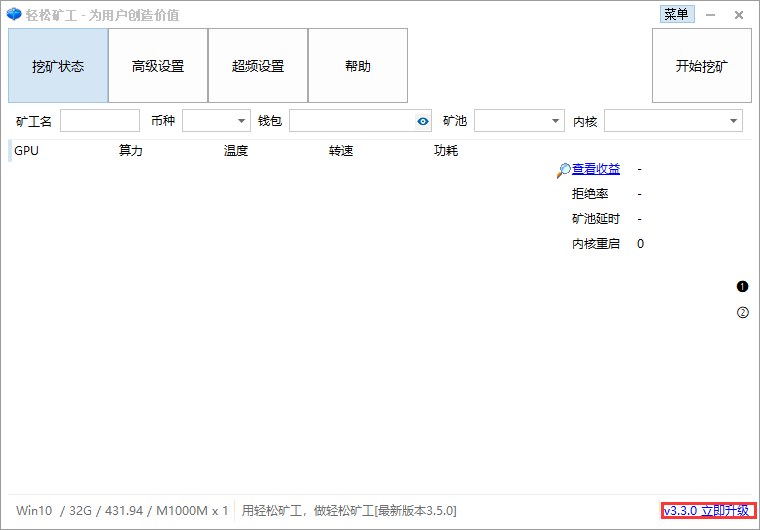Select page indicator 1 on right

742,287
